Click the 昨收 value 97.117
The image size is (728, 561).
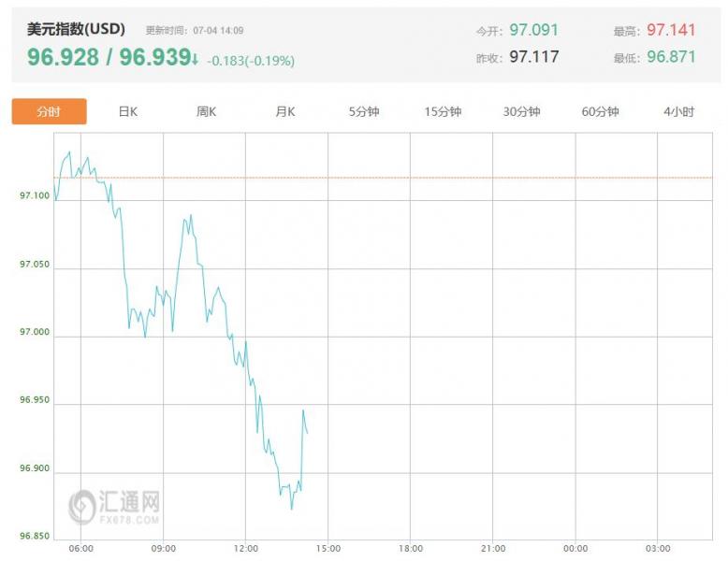click(x=533, y=56)
